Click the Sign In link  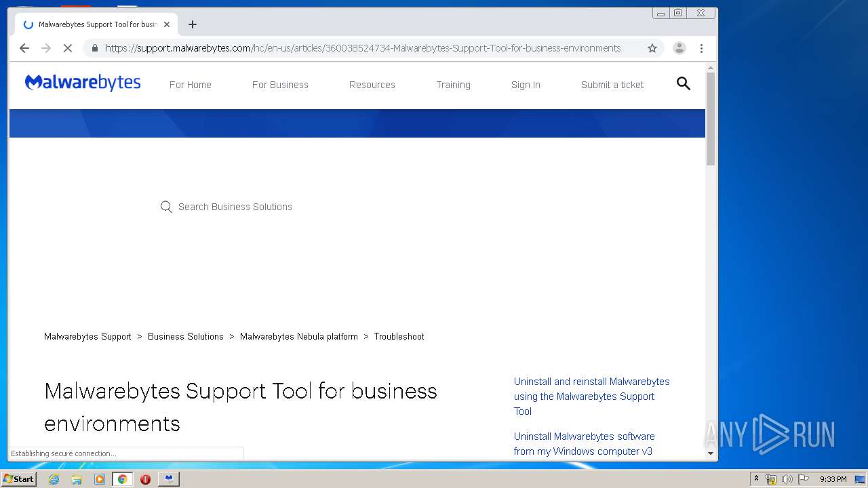tap(526, 85)
